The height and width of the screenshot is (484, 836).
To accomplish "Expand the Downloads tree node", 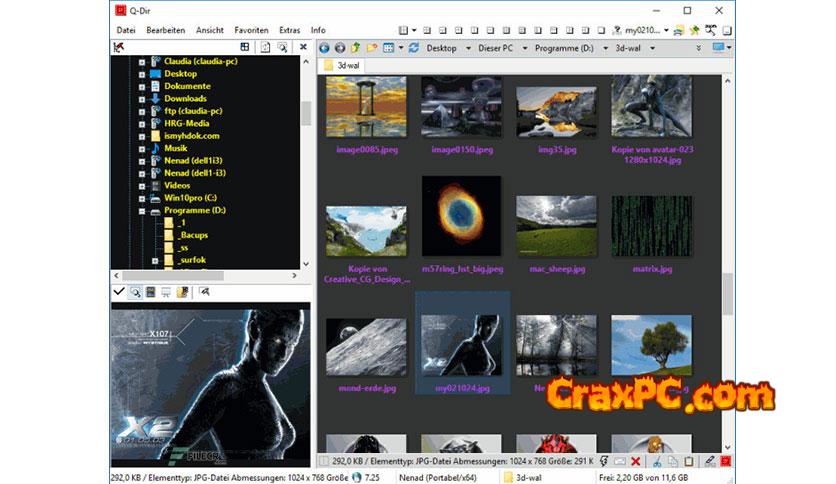I will pos(142,99).
